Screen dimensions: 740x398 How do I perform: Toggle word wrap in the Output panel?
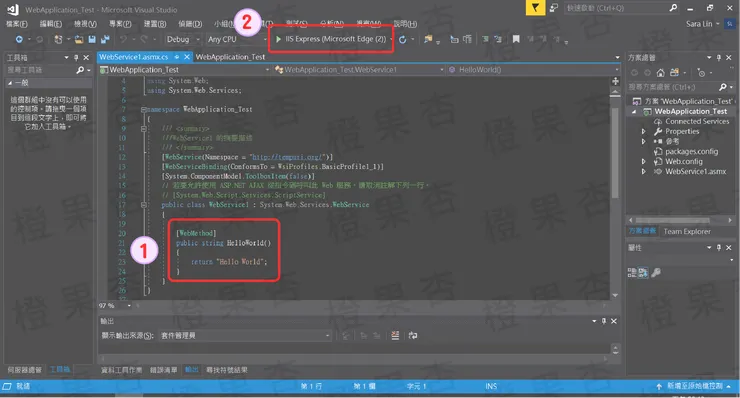tap(413, 335)
